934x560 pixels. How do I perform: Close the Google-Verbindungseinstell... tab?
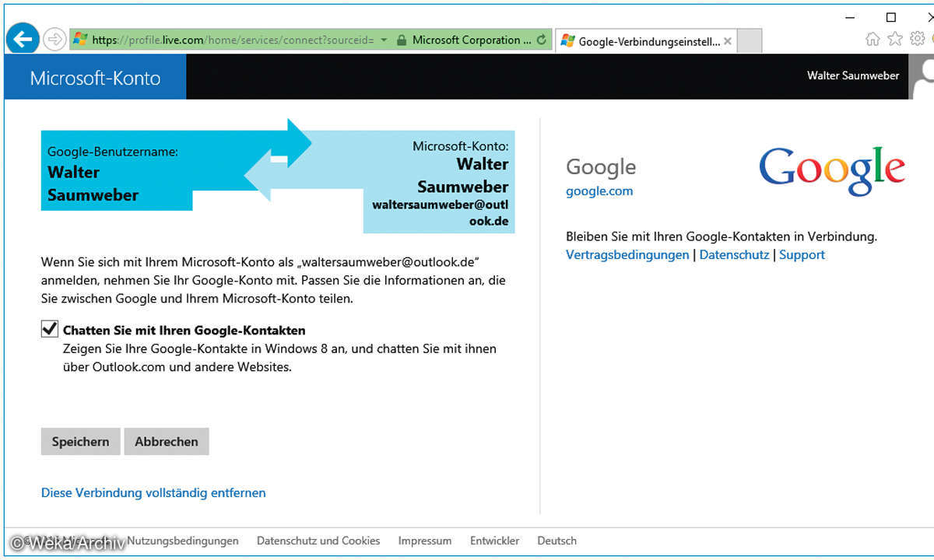(x=728, y=42)
